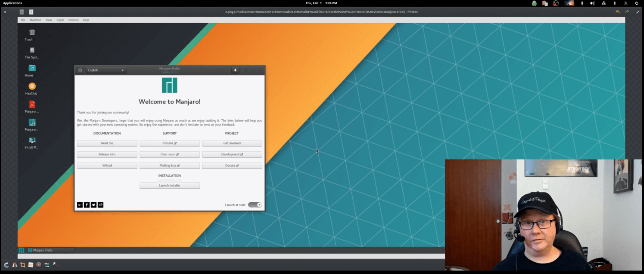Click the star about button in Manjaro Hello
Image resolution: width=644 pixels, height=274 pixels.
235,70
